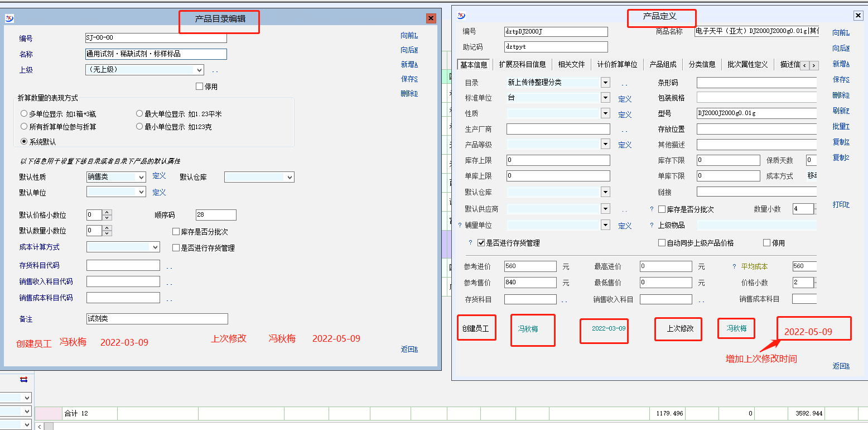Screen dimensions: 868x430
Task: Click 保存S in the 产品目录编辑 dialog
Action: pyautogui.click(x=409, y=79)
